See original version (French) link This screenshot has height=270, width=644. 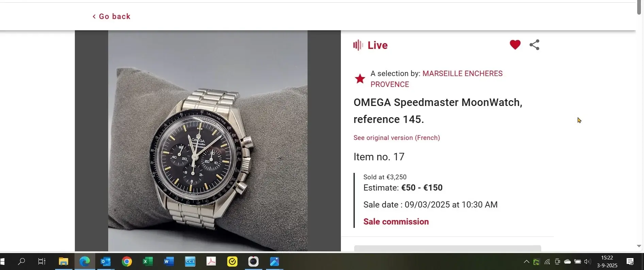[x=397, y=138]
